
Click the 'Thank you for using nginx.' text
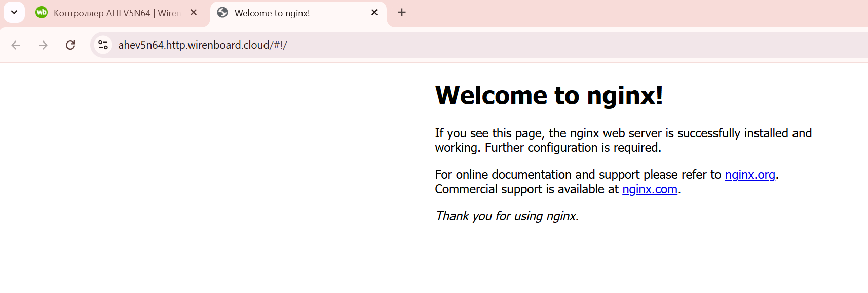[507, 216]
